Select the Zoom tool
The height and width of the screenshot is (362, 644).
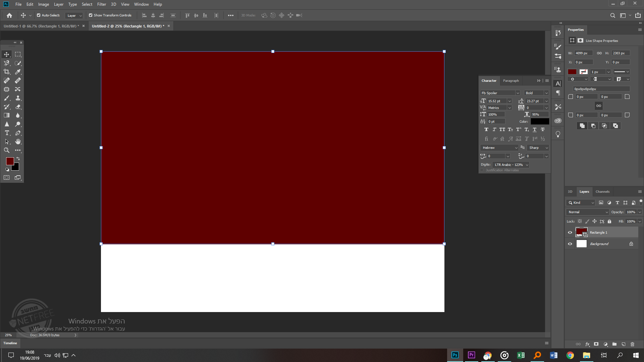[x=6, y=150]
